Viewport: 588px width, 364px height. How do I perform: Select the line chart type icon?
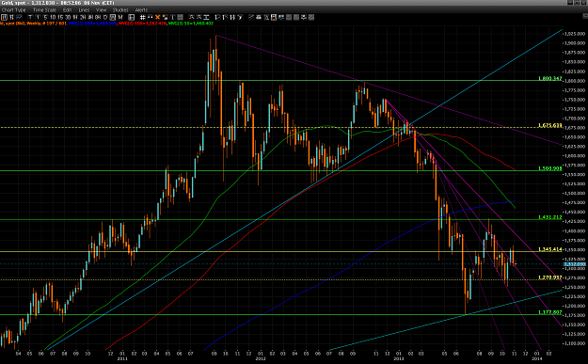[x=19, y=17]
